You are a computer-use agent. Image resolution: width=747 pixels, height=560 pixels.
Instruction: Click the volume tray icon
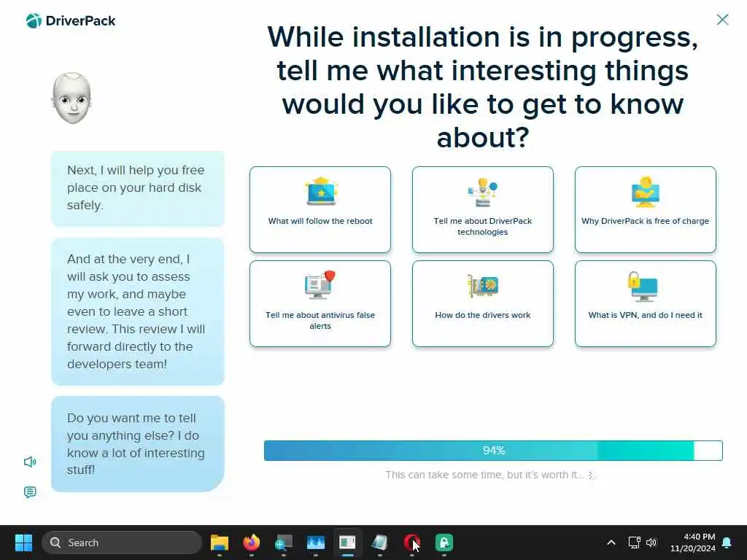pyautogui.click(x=651, y=542)
